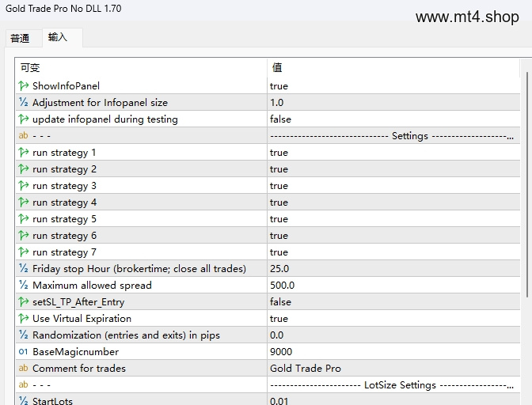Select the setSL_TP_After_Entry label

click(x=78, y=302)
